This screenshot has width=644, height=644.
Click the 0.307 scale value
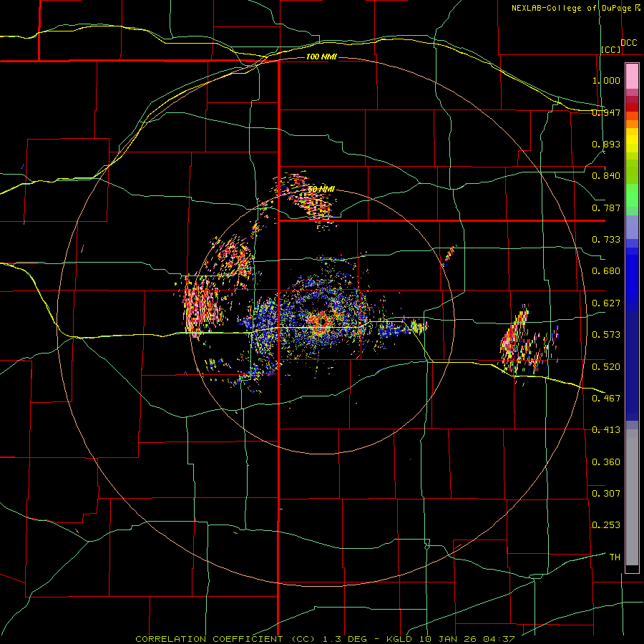(x=606, y=493)
